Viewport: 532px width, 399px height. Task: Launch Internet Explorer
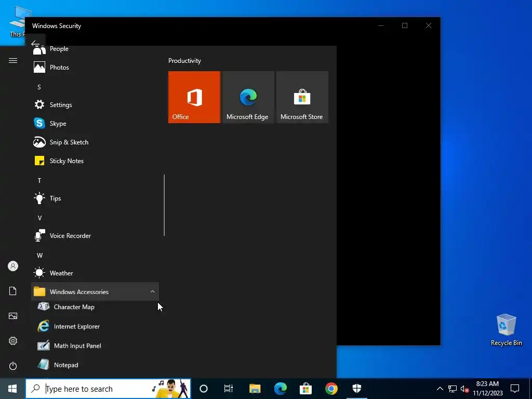click(95, 326)
